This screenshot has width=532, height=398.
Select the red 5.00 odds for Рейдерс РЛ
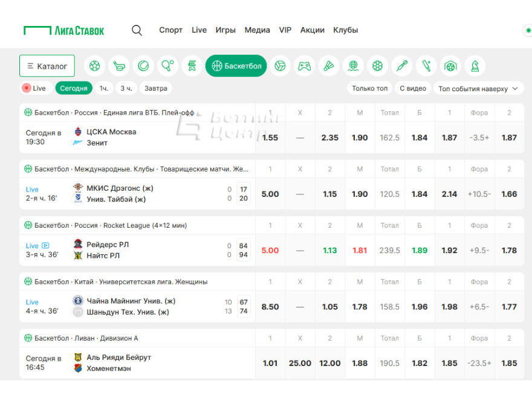270,250
